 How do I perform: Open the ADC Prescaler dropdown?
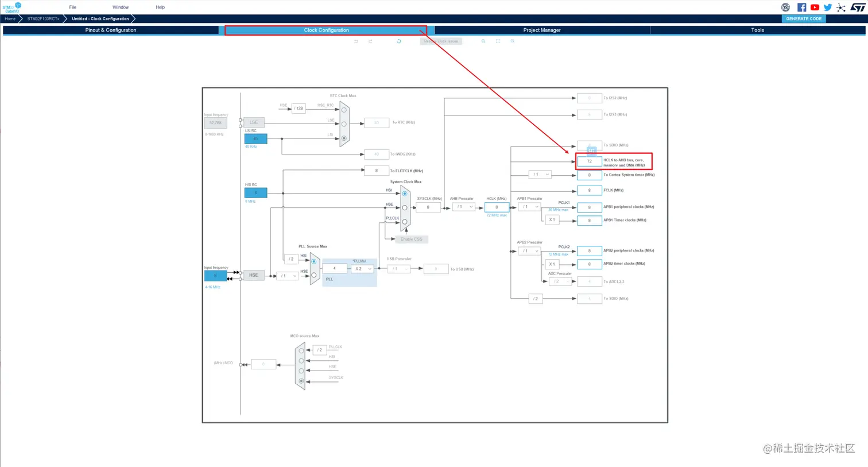pos(560,281)
